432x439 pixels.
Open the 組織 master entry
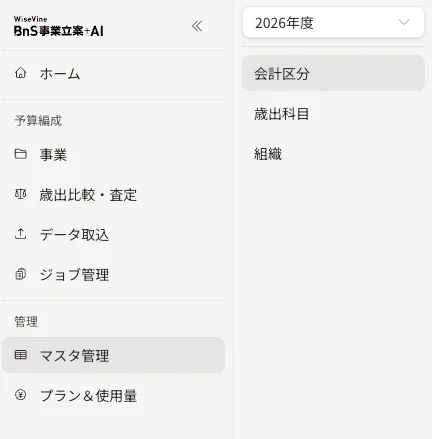pyautogui.click(x=268, y=154)
